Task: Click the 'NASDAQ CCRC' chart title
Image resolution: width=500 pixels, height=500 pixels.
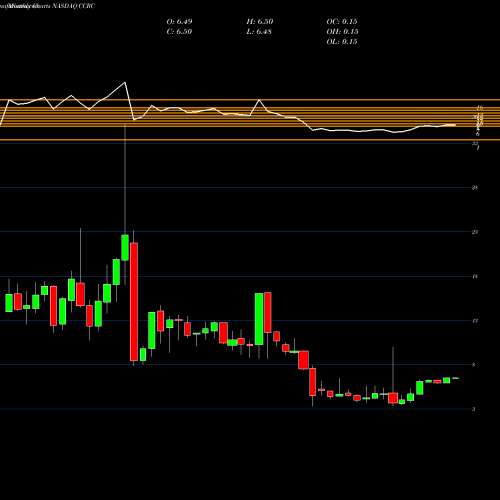Action: tap(73, 6)
